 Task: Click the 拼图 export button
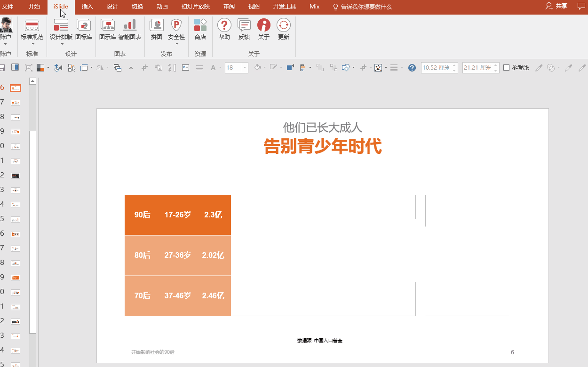tap(157, 29)
